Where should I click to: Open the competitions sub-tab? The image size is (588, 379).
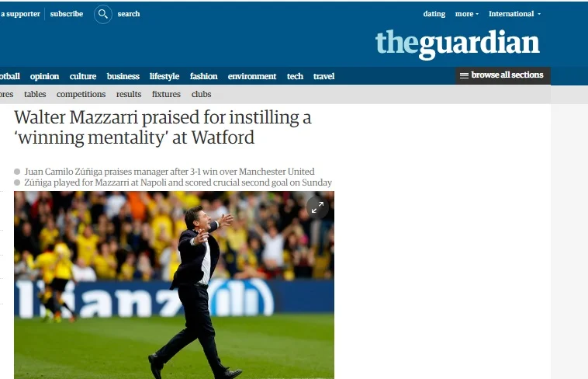pyautogui.click(x=81, y=94)
